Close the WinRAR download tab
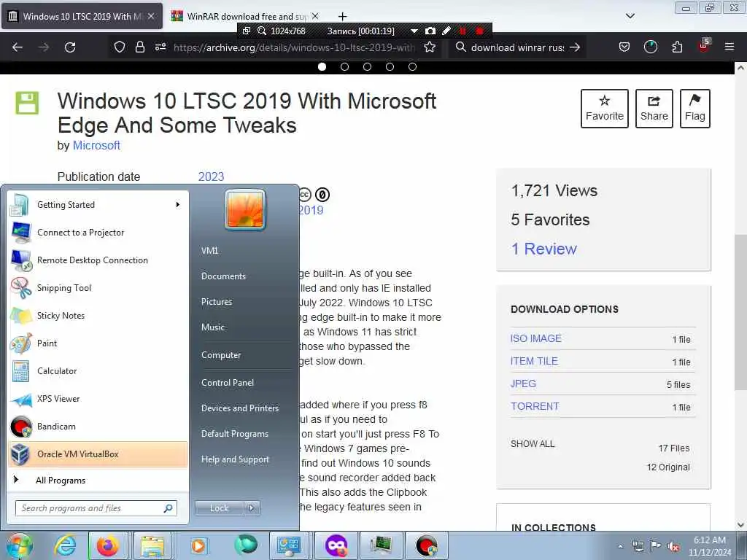This screenshot has width=747, height=560. pos(315,16)
